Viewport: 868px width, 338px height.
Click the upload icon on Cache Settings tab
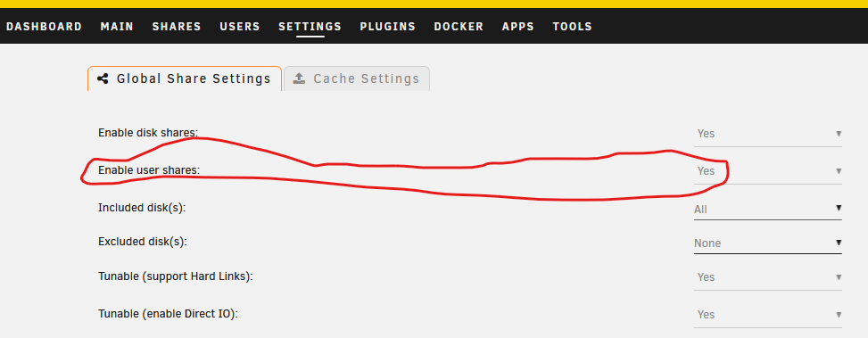pos(299,78)
